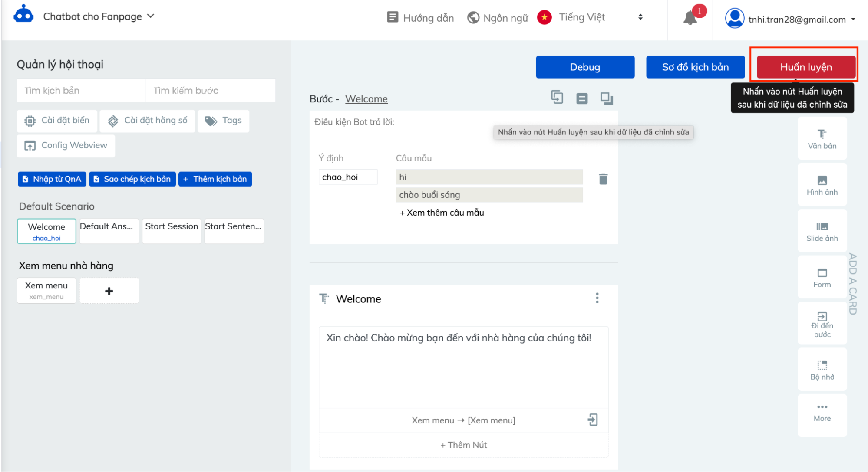Select the Xem menu step
The image size is (868, 472).
point(46,290)
